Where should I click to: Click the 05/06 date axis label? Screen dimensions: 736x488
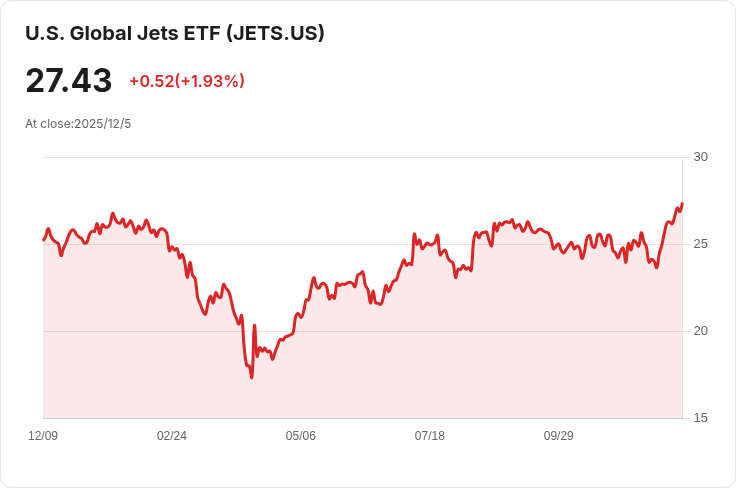point(300,435)
